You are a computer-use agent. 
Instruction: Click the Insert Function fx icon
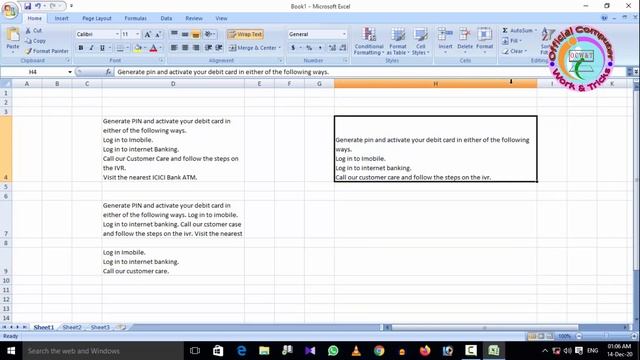coord(108,72)
